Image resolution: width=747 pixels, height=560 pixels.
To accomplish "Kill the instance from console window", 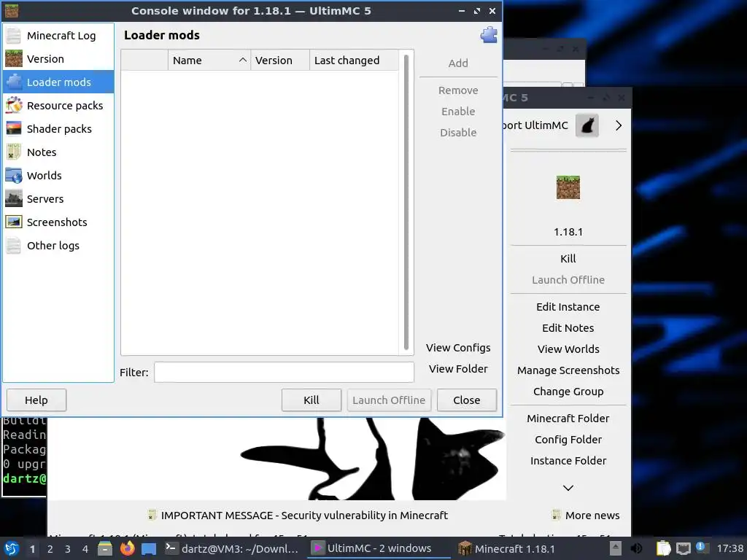I will coord(311,400).
